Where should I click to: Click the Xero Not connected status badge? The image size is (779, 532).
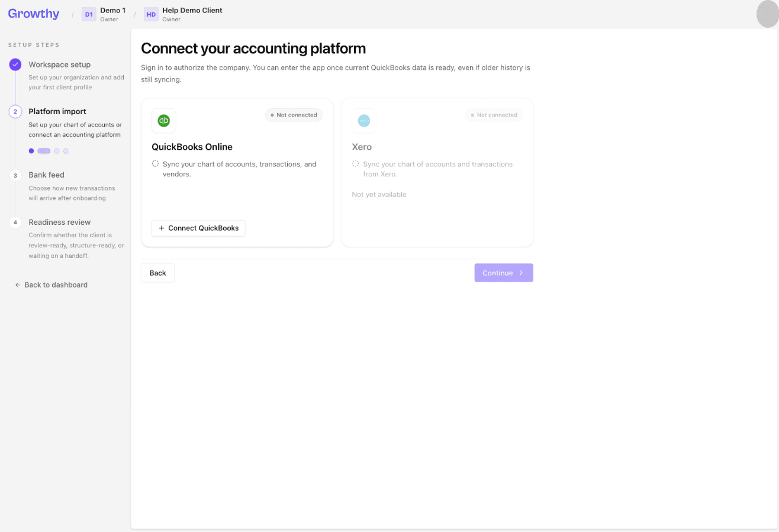[494, 115]
